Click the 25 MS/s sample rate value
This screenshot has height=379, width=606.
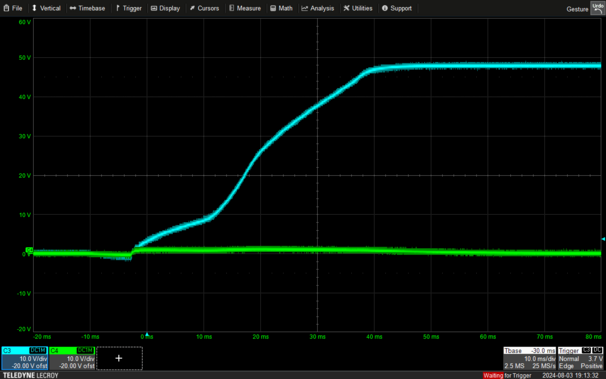click(x=543, y=365)
